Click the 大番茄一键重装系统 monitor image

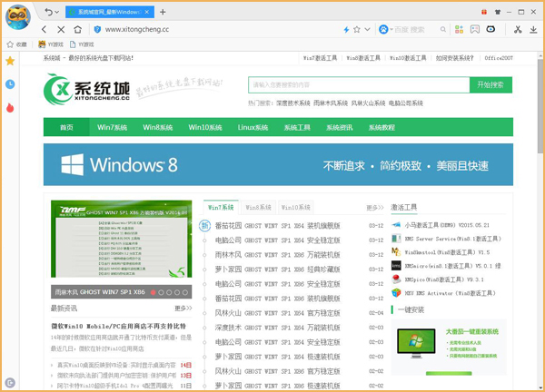[x=416, y=343]
